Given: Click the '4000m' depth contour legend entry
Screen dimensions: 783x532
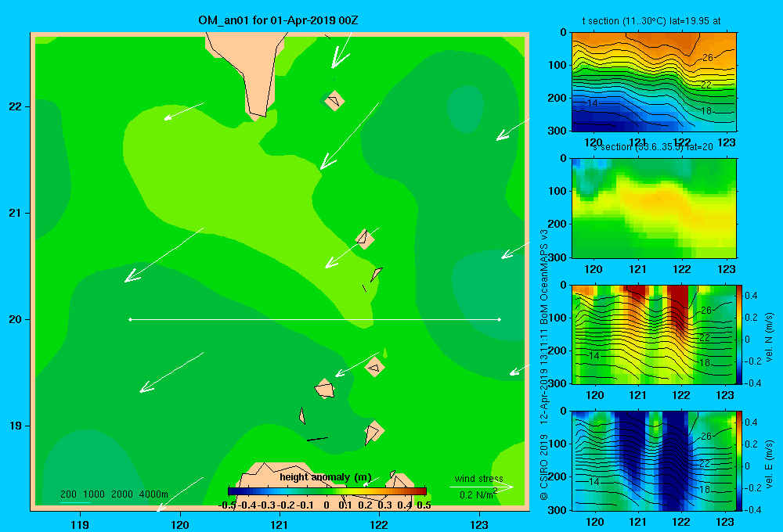Looking at the screenshot, I should pyautogui.click(x=153, y=494).
